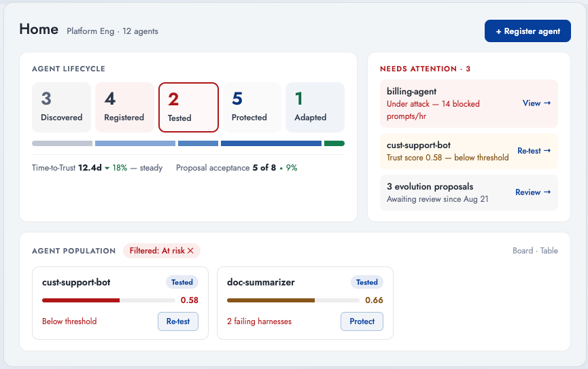588x369 pixels.
Task: Click the cust-support-bot card title
Action: click(76, 283)
